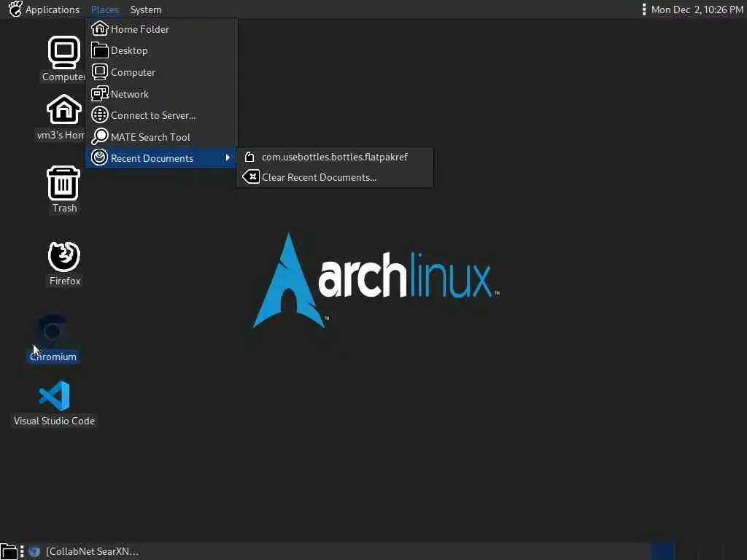747x560 pixels.
Task: Select the Firefox desktop icon
Action: tap(64, 256)
